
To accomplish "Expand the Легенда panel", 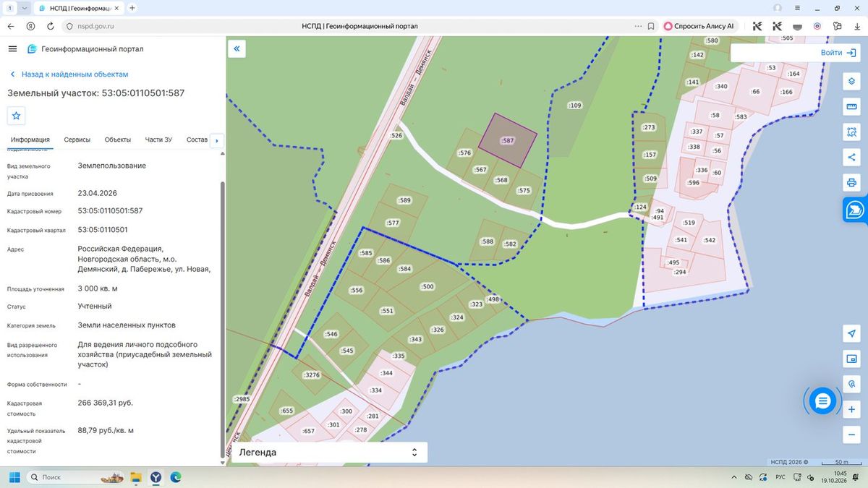I will [329, 453].
